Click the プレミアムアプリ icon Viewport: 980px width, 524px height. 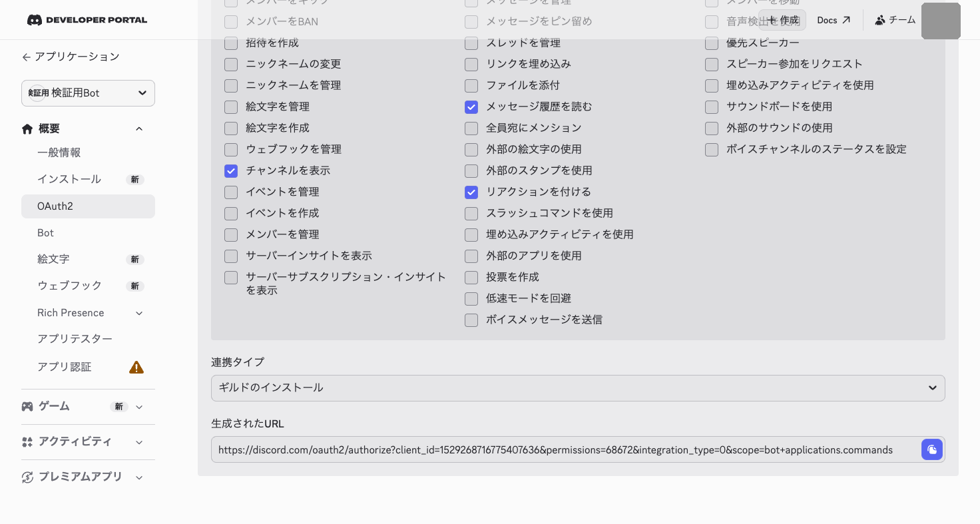27,477
